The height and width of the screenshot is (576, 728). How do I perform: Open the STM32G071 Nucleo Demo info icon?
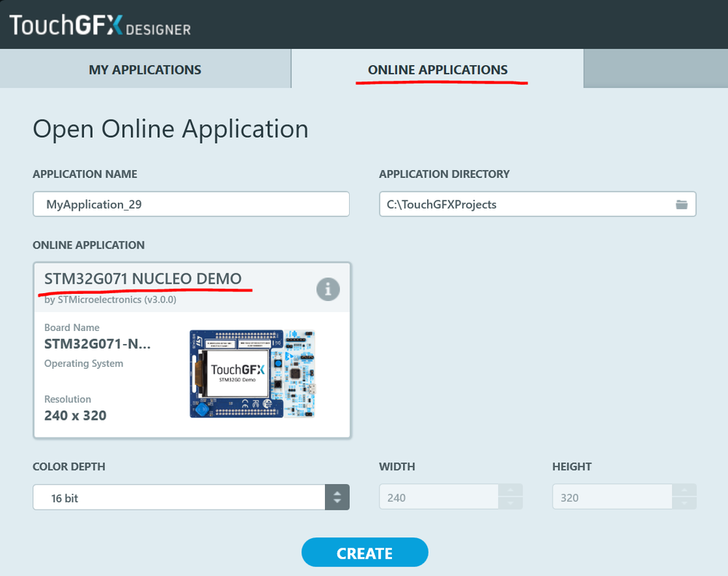click(x=328, y=289)
